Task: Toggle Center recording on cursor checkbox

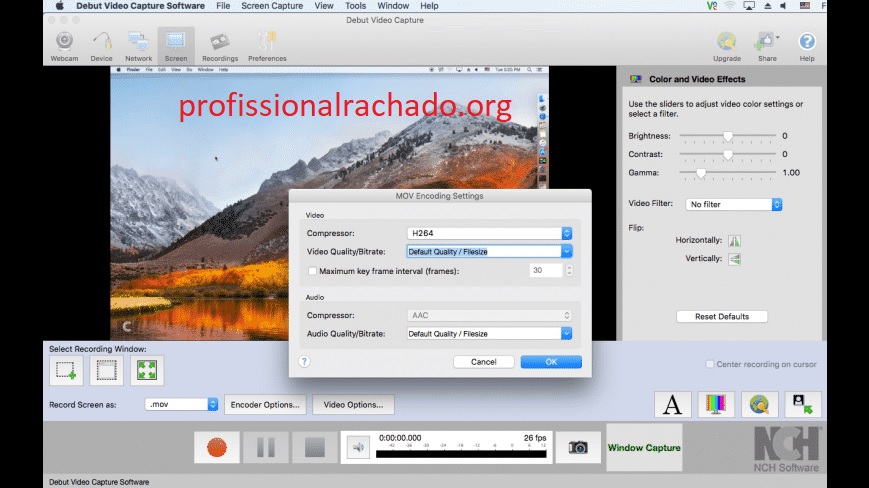Action: (709, 364)
